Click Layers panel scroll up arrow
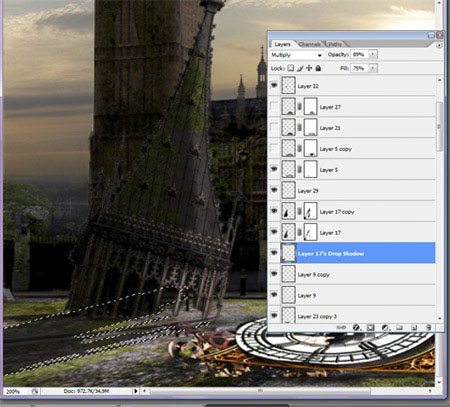Viewport: 450px width, 407px height. tap(439, 80)
